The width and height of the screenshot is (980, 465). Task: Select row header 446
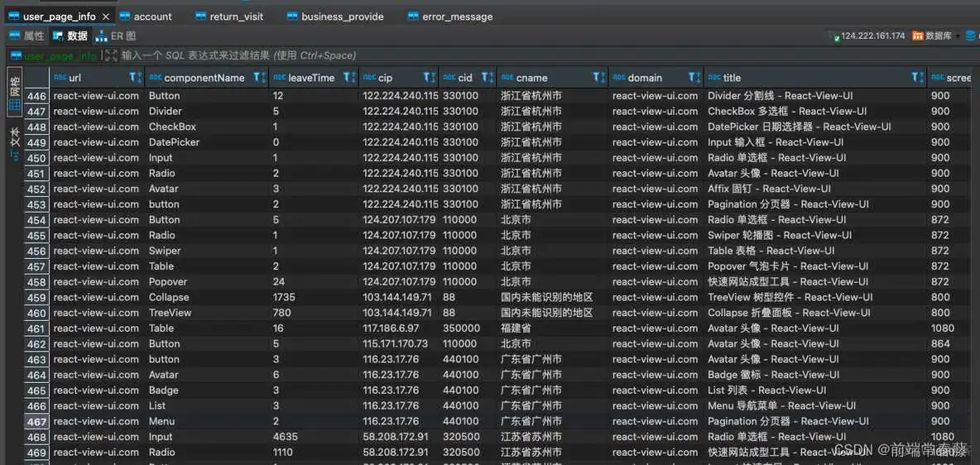[37, 96]
